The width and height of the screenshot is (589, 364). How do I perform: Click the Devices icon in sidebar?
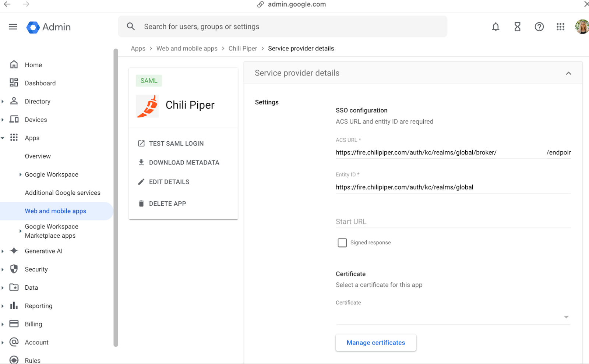14,119
